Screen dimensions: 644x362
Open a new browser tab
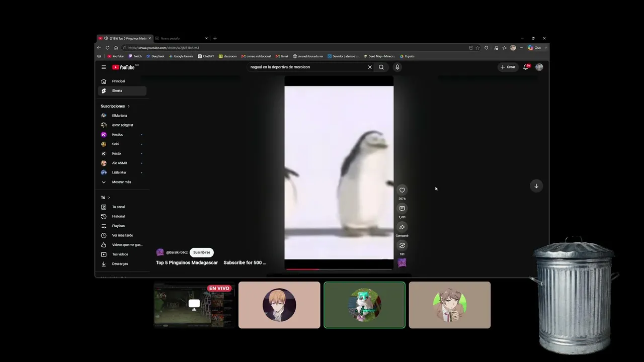pyautogui.click(x=215, y=38)
